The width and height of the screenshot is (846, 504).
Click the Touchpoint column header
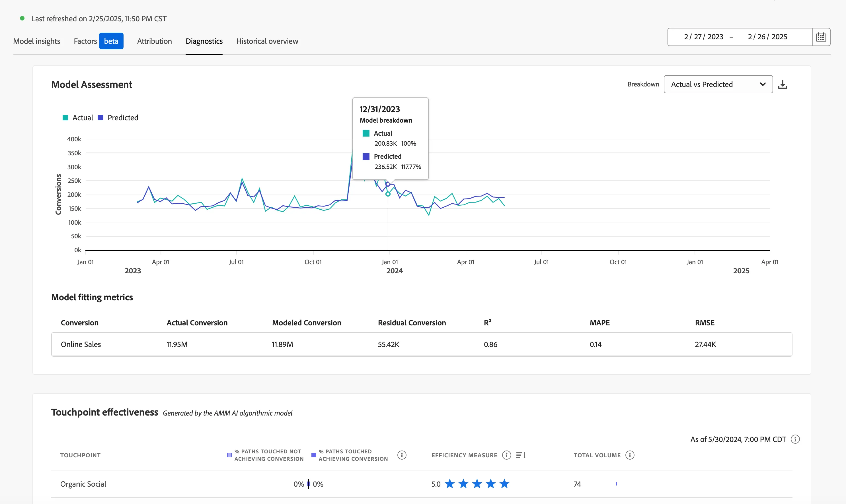coord(81,455)
